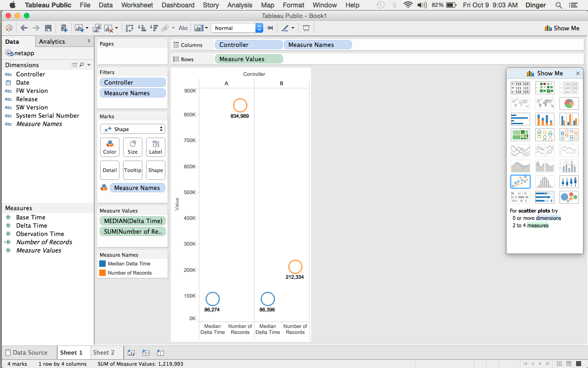Add a new data source from toolbar
588x368 pixels.
pos(64,28)
